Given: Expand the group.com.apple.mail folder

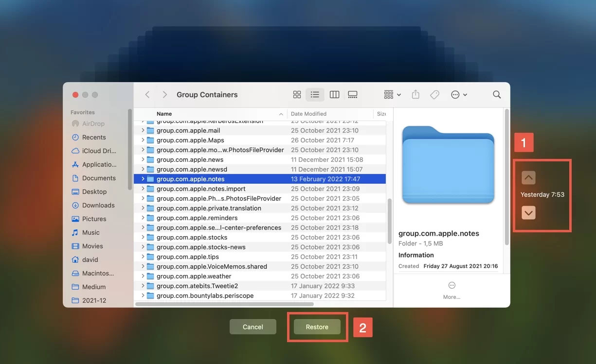Looking at the screenshot, I should point(143,131).
